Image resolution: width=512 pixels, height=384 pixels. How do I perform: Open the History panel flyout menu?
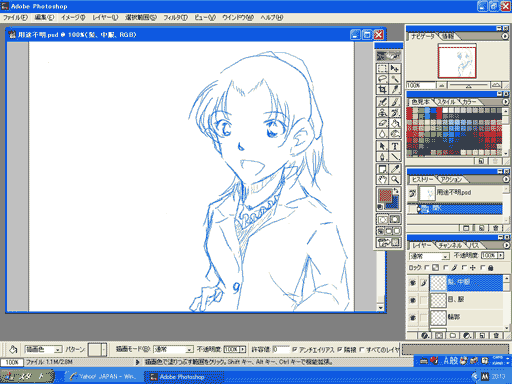click(506, 179)
